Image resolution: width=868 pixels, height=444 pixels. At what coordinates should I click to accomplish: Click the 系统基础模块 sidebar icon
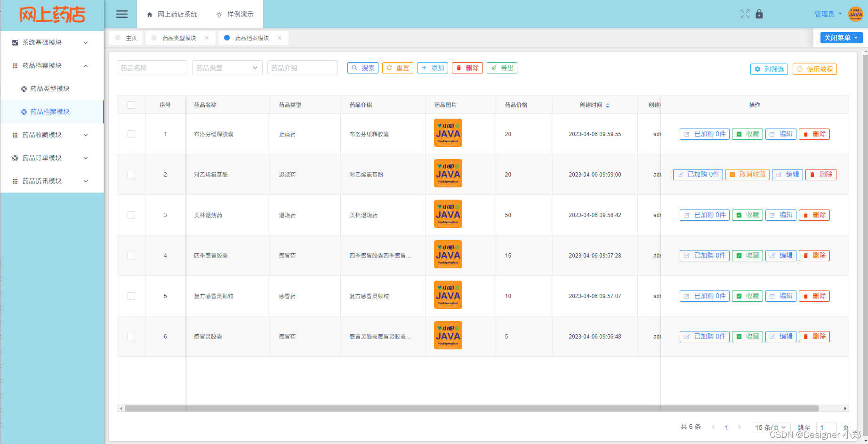point(15,43)
